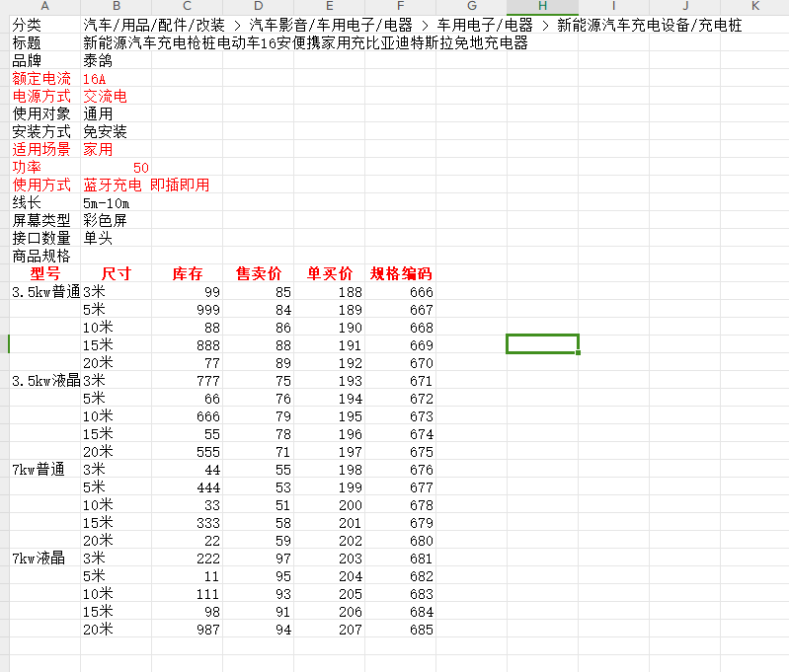Screen dimensions: 789x672
Task: Click the red 交流电 cell
Action: pos(117,96)
